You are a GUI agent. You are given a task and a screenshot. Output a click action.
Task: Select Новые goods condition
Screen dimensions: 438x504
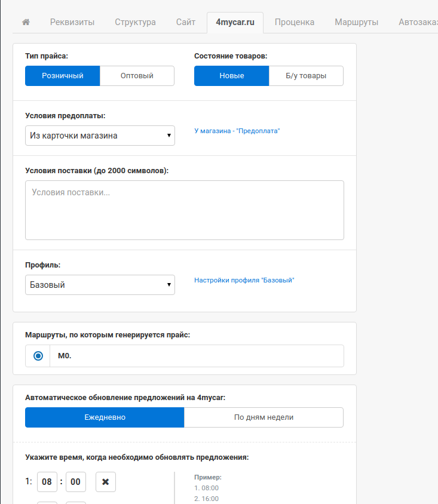point(231,76)
